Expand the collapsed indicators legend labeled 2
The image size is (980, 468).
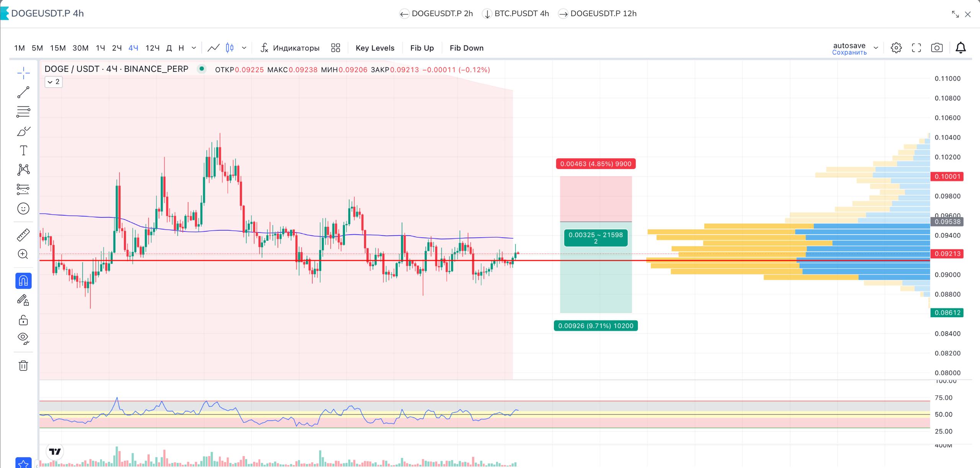tap(54, 82)
